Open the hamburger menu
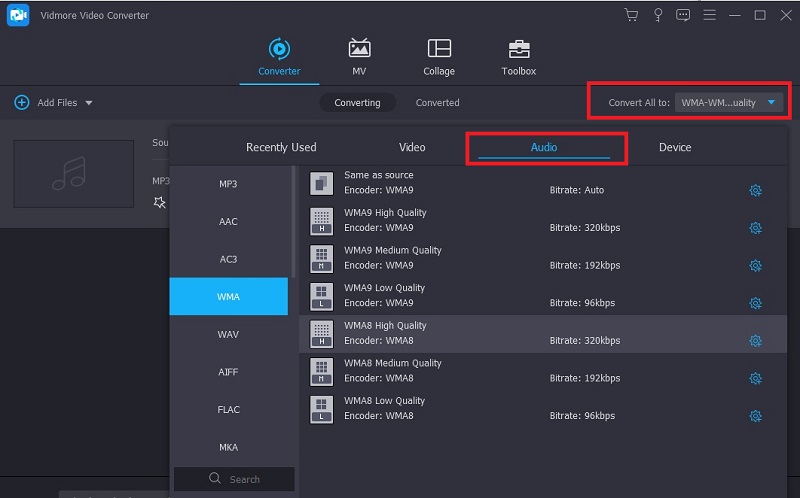Screen dimensions: 800x498 coord(709,15)
